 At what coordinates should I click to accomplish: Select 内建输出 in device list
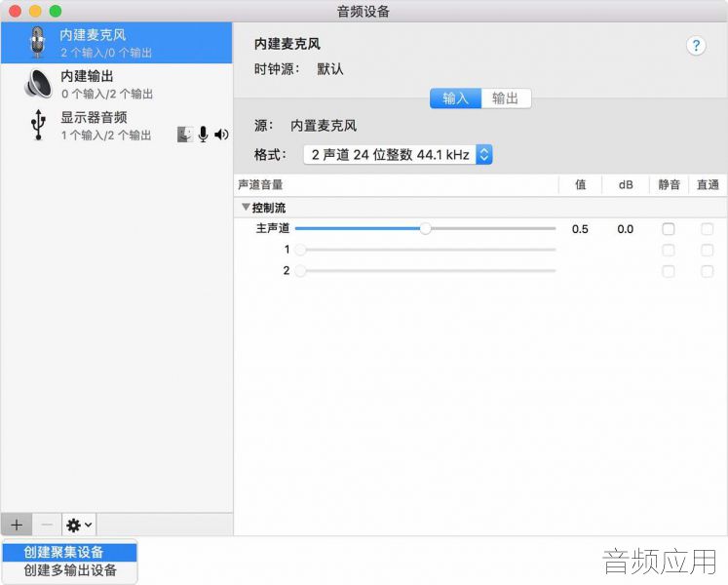point(117,84)
